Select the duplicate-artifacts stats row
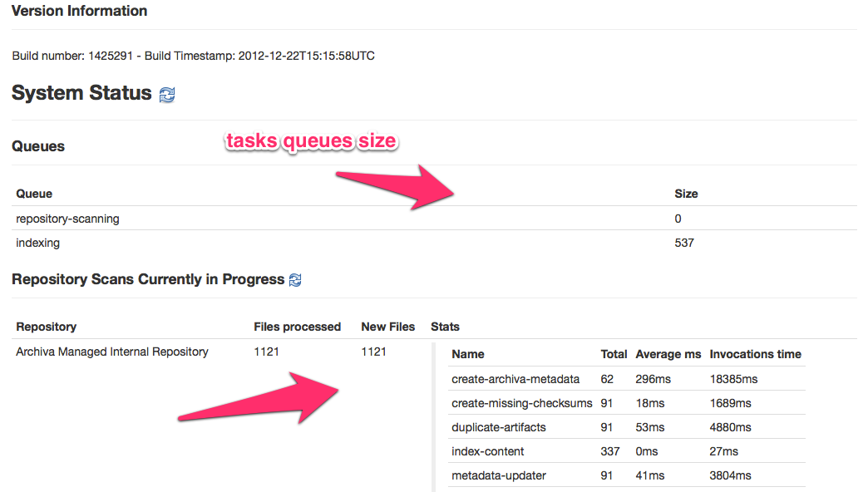868x492 pixels. point(499,427)
